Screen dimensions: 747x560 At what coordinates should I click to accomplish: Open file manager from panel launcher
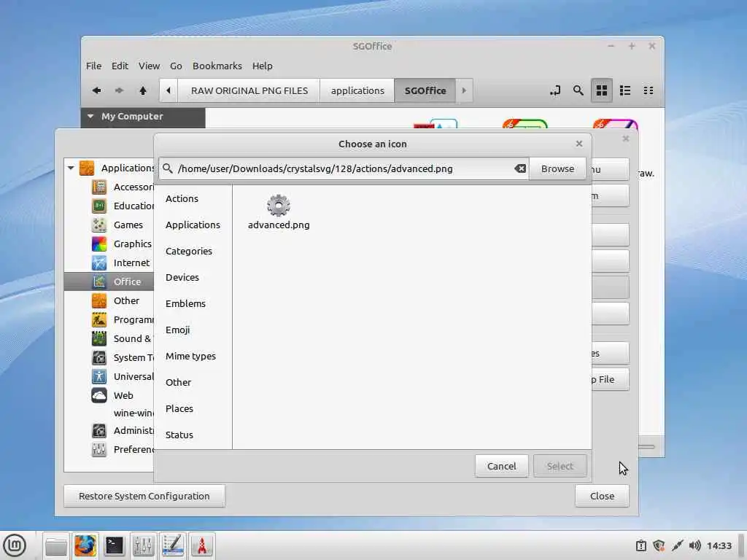coord(56,545)
